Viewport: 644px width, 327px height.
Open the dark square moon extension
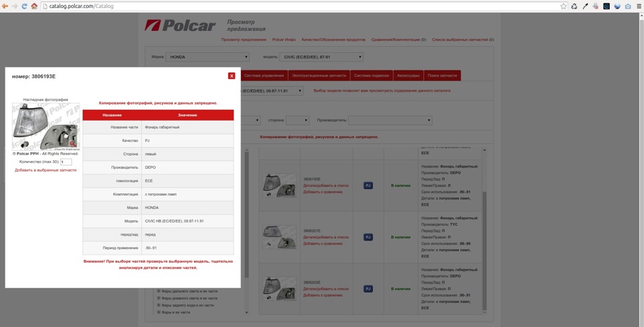click(x=606, y=6)
